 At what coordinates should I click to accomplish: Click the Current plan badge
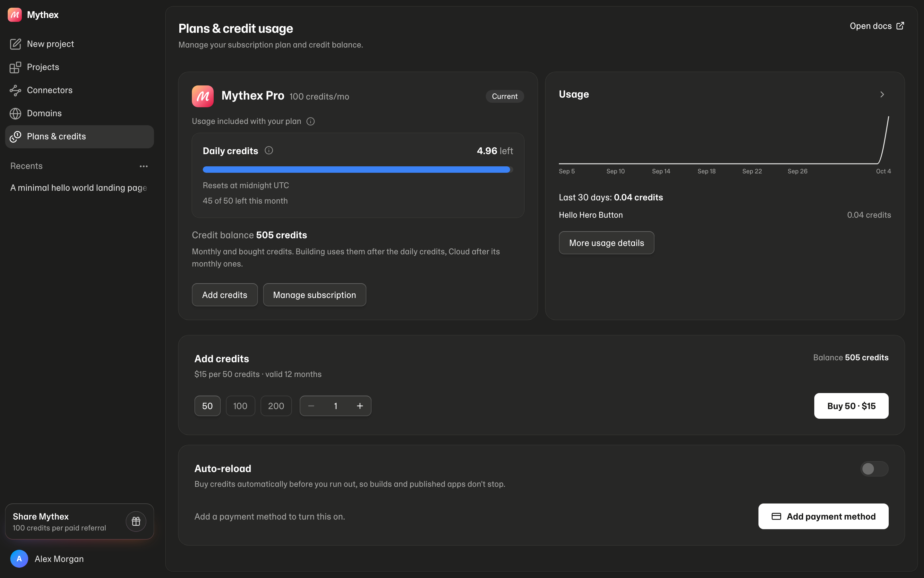coord(505,96)
